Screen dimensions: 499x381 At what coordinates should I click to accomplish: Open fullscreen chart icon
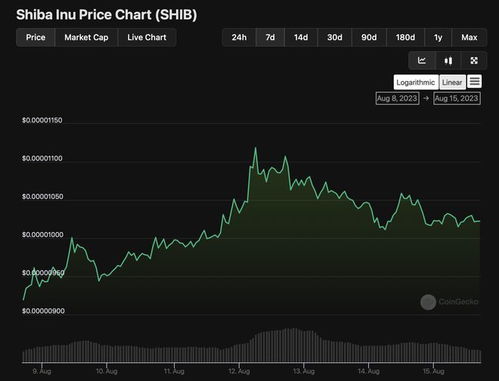474,61
